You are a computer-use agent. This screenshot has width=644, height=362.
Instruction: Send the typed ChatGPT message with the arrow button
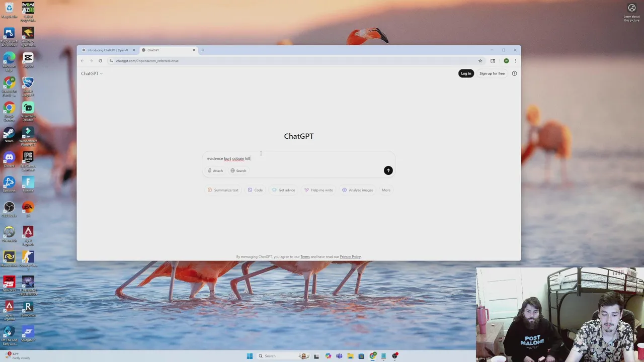pyautogui.click(x=388, y=170)
